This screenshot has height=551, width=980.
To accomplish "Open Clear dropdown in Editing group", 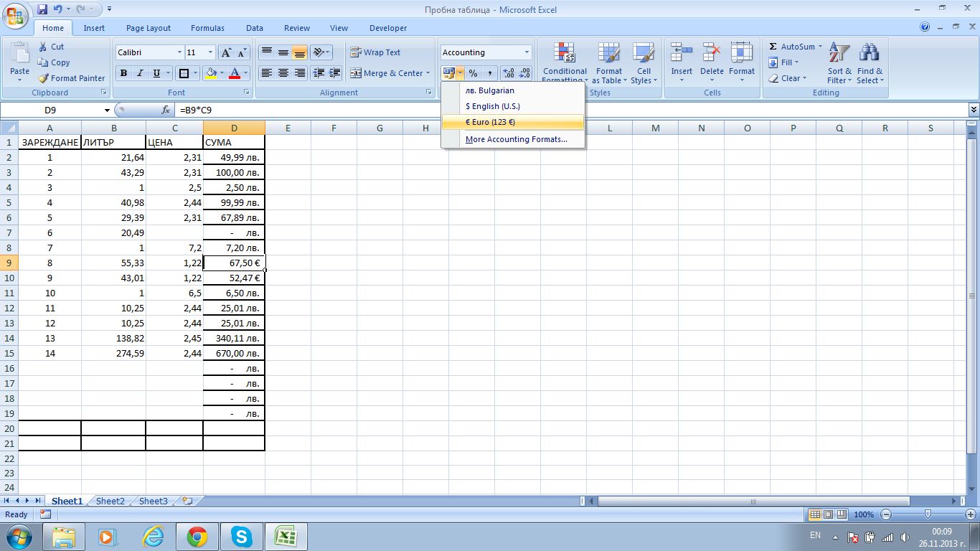I will [x=788, y=78].
